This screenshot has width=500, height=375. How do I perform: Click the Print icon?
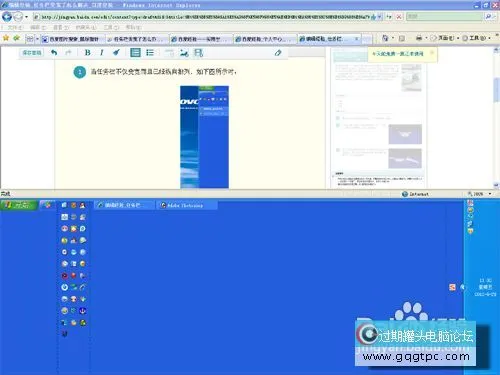click(x=419, y=38)
